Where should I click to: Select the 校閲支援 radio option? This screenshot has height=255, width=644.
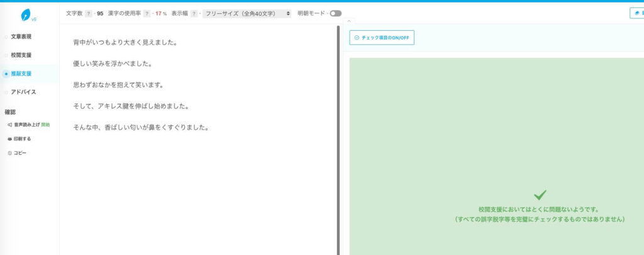(x=6, y=55)
